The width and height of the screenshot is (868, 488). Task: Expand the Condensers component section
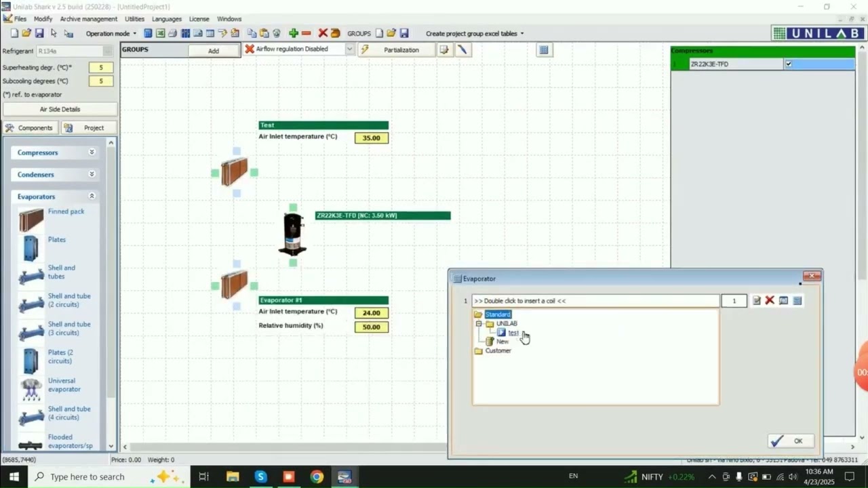pos(56,174)
